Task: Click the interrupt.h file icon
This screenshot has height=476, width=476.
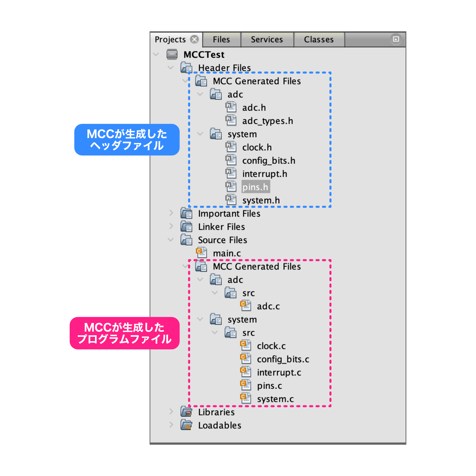Action: [231, 174]
